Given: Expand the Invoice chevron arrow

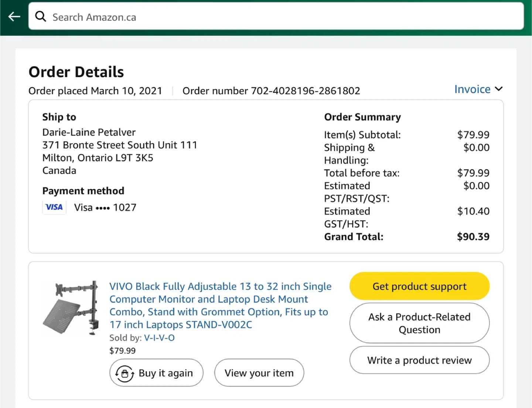Looking at the screenshot, I should tap(499, 89).
